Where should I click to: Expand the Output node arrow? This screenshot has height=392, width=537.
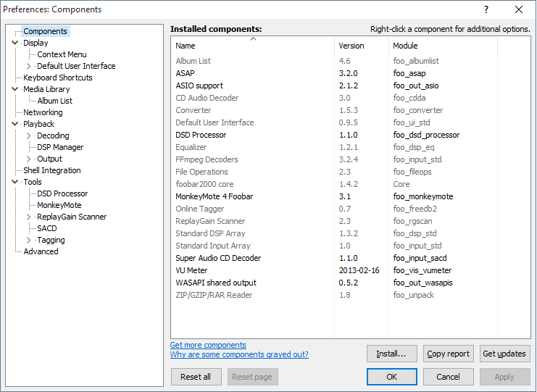(29, 159)
